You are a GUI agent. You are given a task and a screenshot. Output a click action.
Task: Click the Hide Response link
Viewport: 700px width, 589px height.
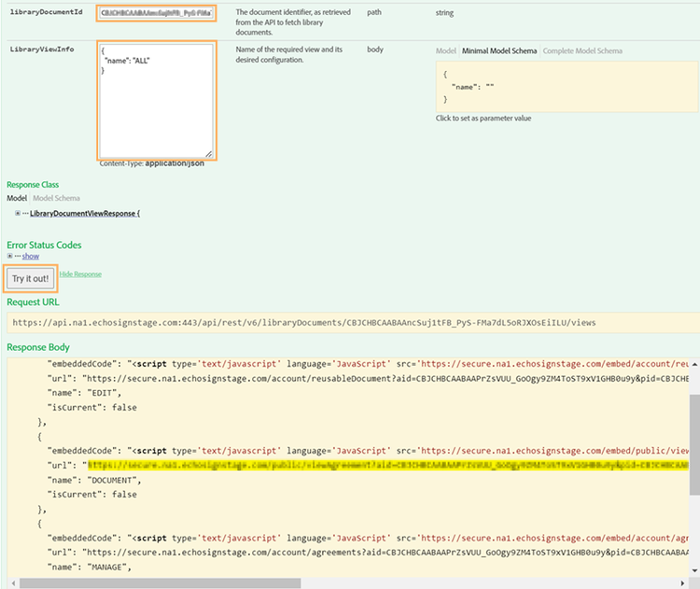point(80,273)
